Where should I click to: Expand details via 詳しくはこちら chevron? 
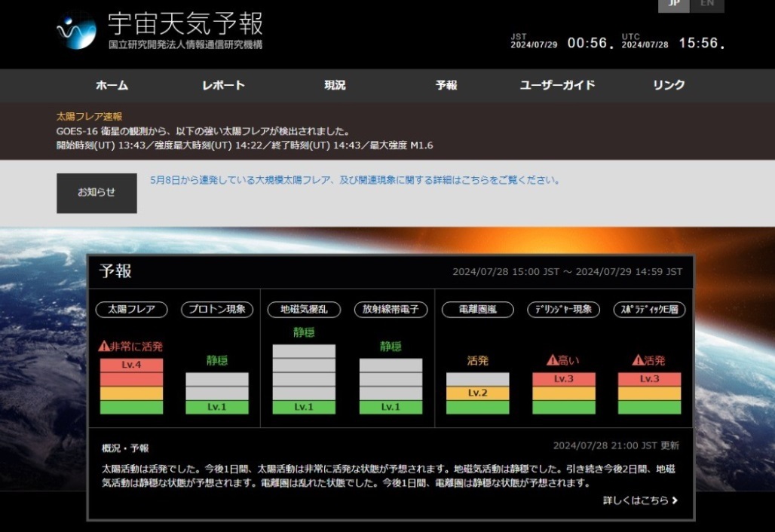click(674, 500)
